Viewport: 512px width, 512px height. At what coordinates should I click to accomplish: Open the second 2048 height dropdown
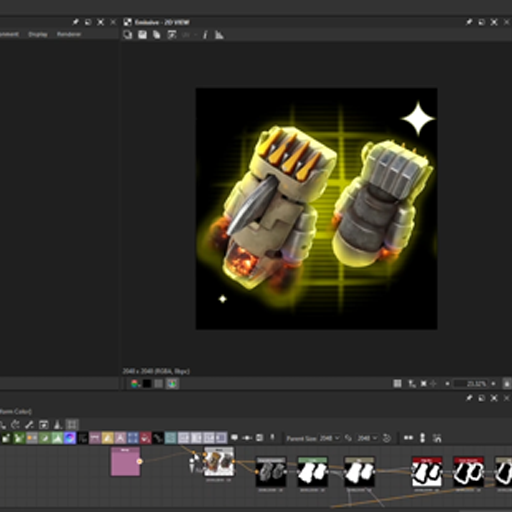click(367, 438)
